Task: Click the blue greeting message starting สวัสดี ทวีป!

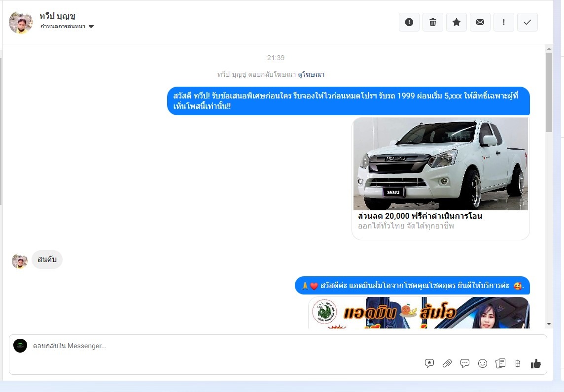Action: 349,101
